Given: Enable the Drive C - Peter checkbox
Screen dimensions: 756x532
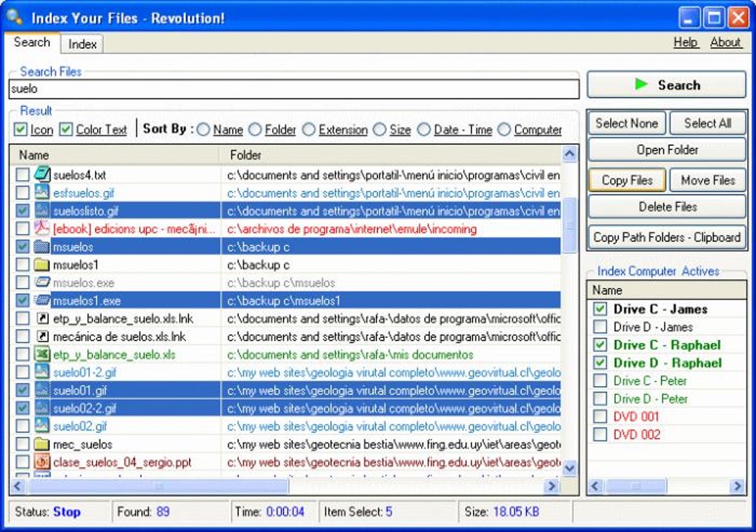Looking at the screenshot, I should coord(600,381).
